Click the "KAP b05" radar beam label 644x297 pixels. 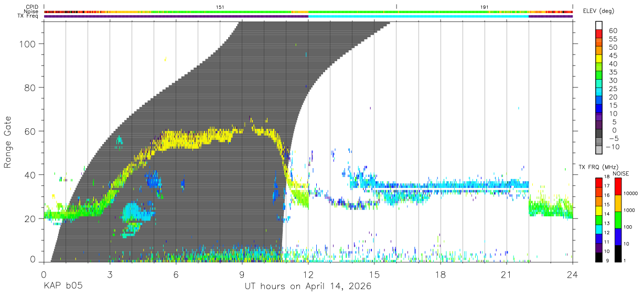[x=62, y=287]
